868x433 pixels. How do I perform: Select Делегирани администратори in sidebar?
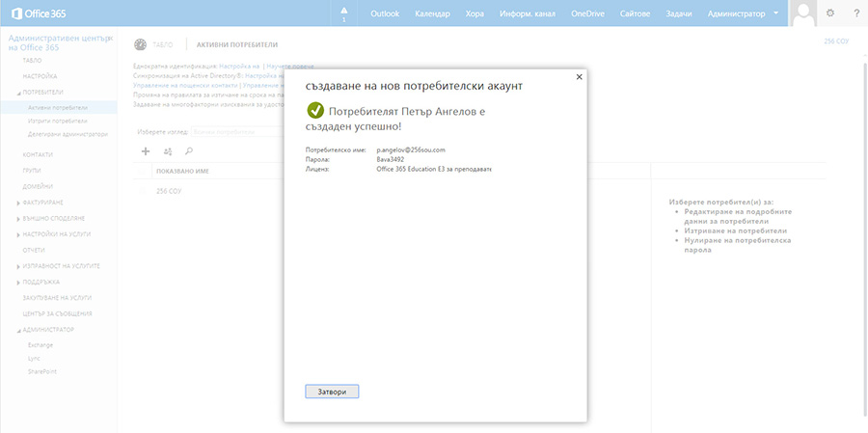point(68,134)
